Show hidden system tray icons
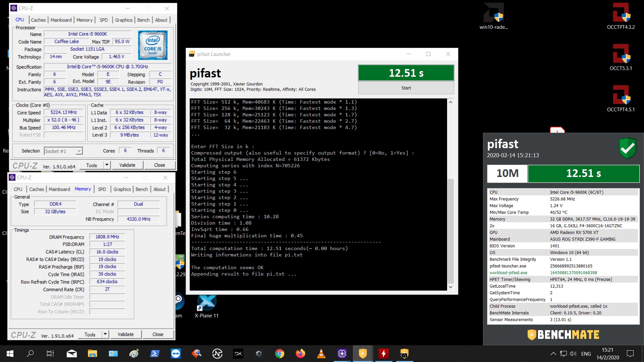The image size is (644, 362). point(553,354)
